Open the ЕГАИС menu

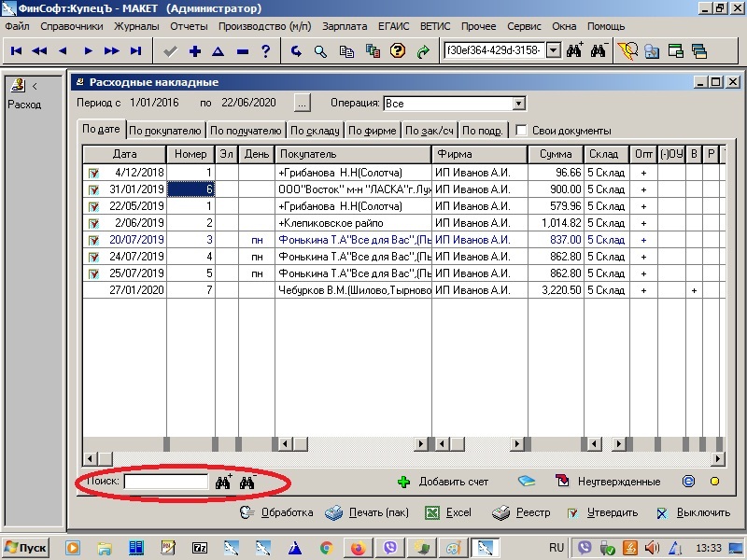393,26
